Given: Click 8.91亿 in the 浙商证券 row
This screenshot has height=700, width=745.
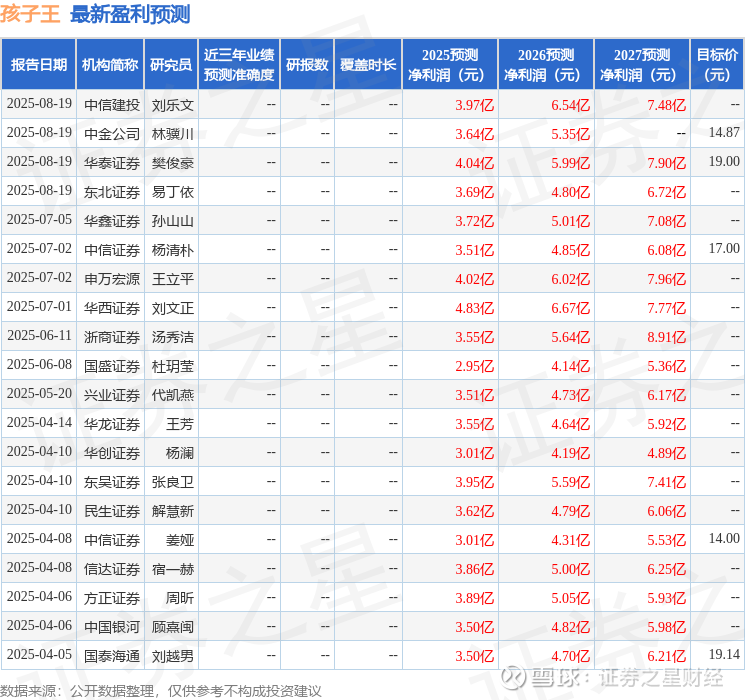Looking at the screenshot, I should pos(667,337).
